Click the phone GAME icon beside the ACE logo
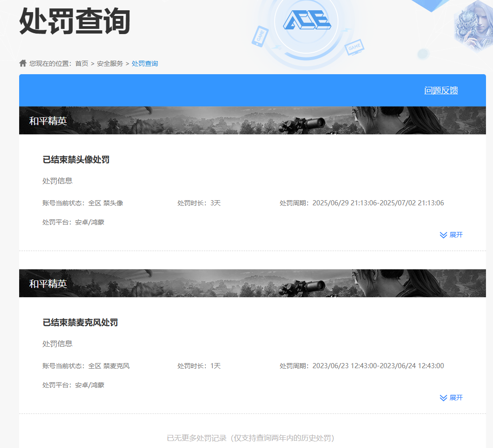Image resolution: width=493 pixels, height=448 pixels. pyautogui.click(x=260, y=36)
